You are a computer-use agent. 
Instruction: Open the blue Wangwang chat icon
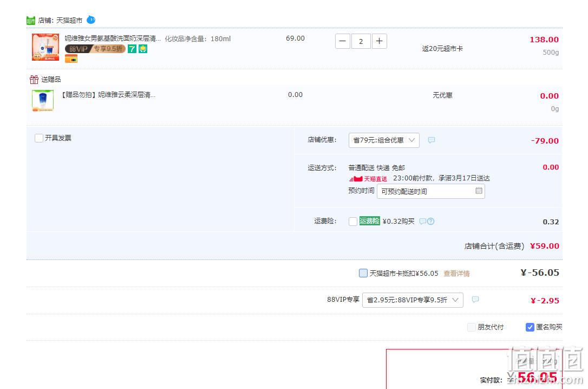pos(91,20)
